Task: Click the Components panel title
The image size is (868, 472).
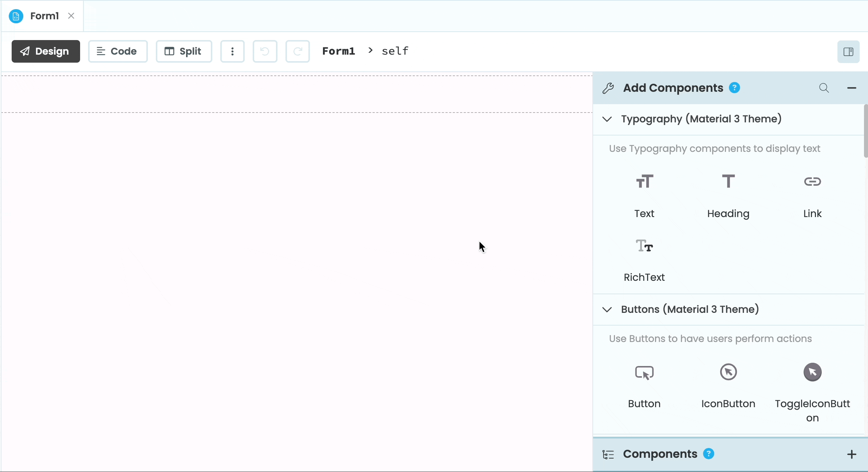Action: click(x=660, y=454)
